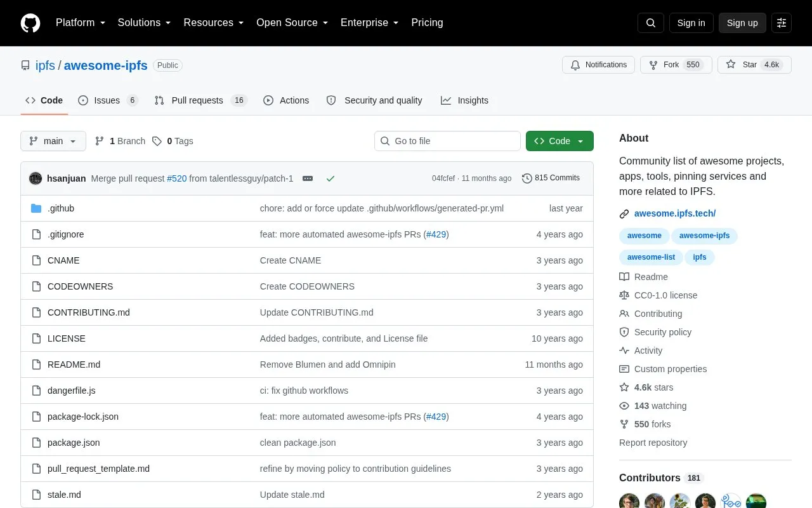Image resolution: width=812 pixels, height=508 pixels.
Task: Select the Security and quality tab
Action: [374, 100]
